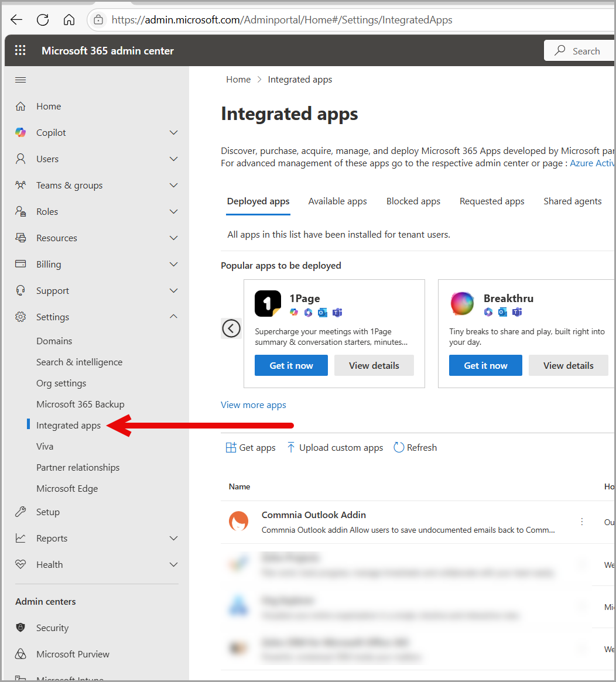Expand the Billing navigation section
The image size is (616, 682).
(x=173, y=264)
